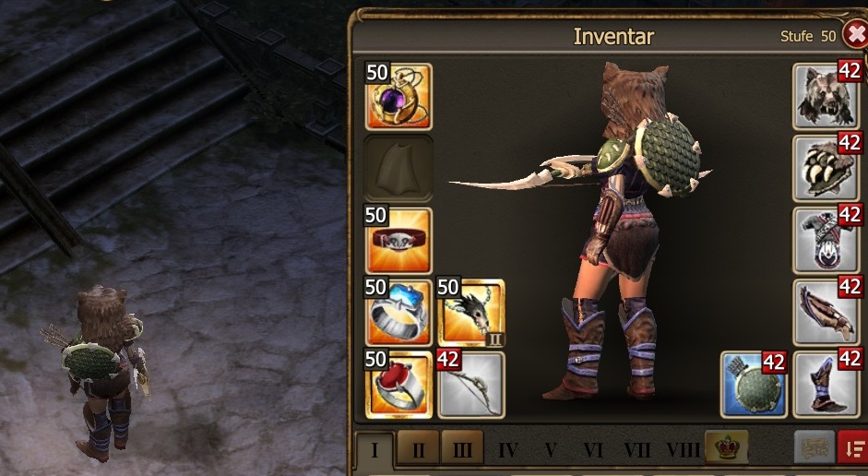Select the leather boots item
Screen dimensions: 868x476
[x=826, y=385]
